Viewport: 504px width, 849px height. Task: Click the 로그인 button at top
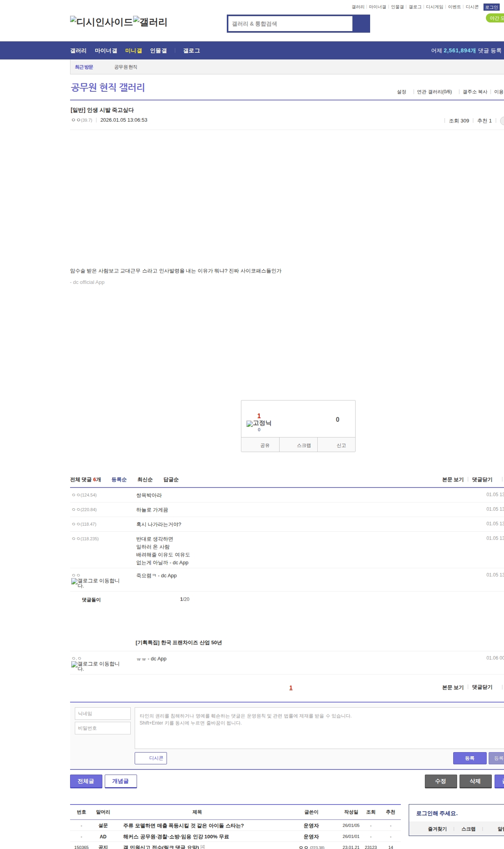click(x=491, y=7)
